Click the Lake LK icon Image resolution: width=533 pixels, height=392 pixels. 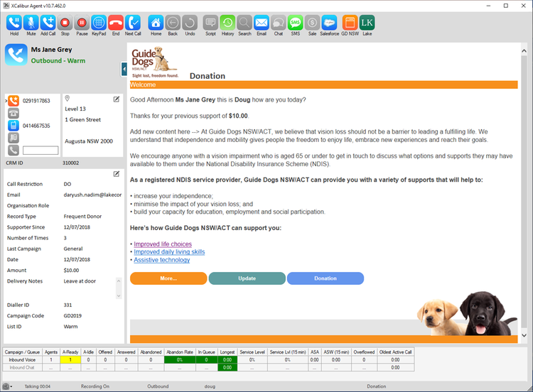click(367, 23)
